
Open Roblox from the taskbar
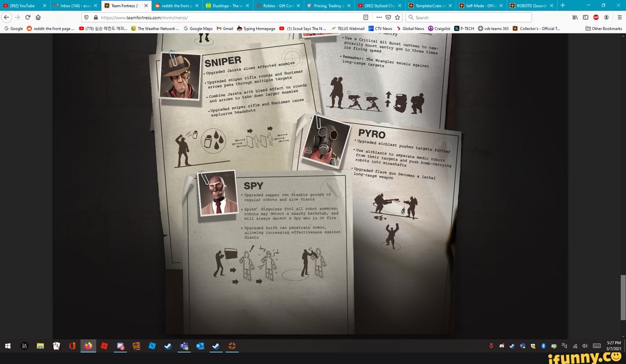104,346
